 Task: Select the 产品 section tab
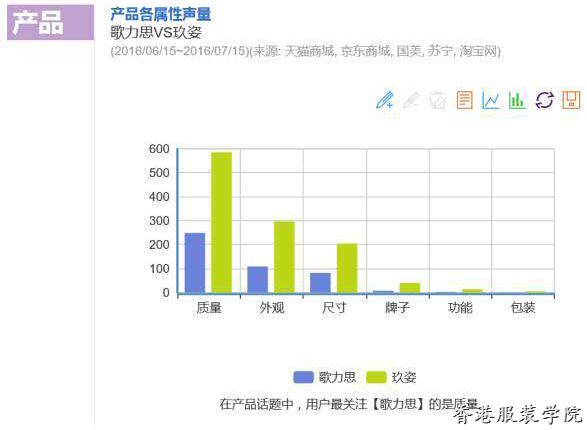(x=51, y=22)
